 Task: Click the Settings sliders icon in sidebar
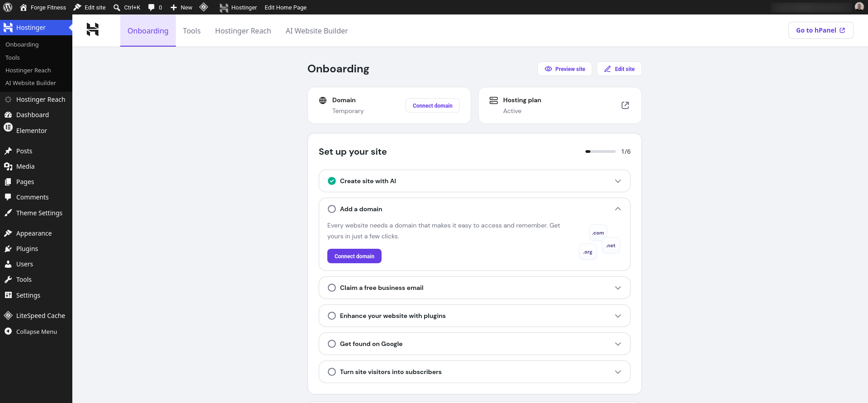point(8,295)
